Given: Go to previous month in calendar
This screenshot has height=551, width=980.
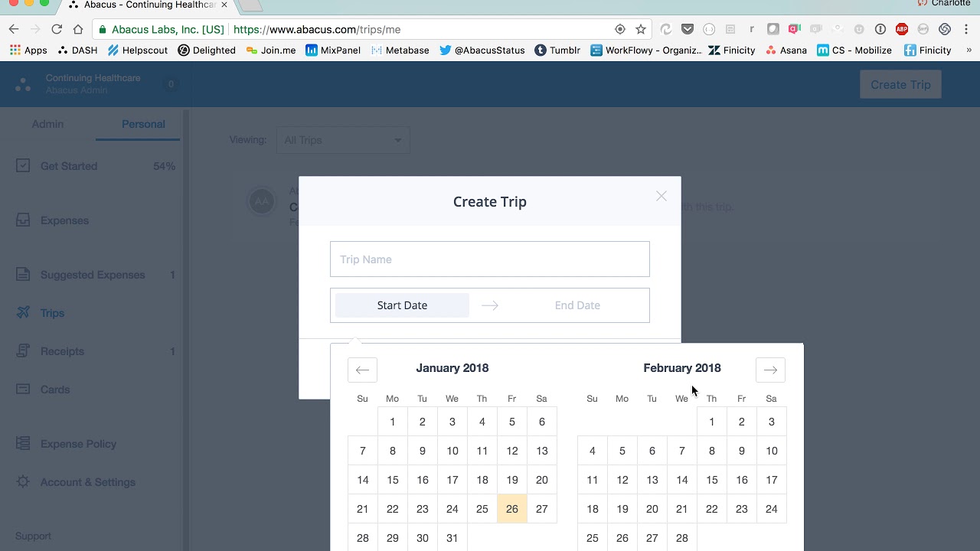Looking at the screenshot, I should [x=362, y=370].
